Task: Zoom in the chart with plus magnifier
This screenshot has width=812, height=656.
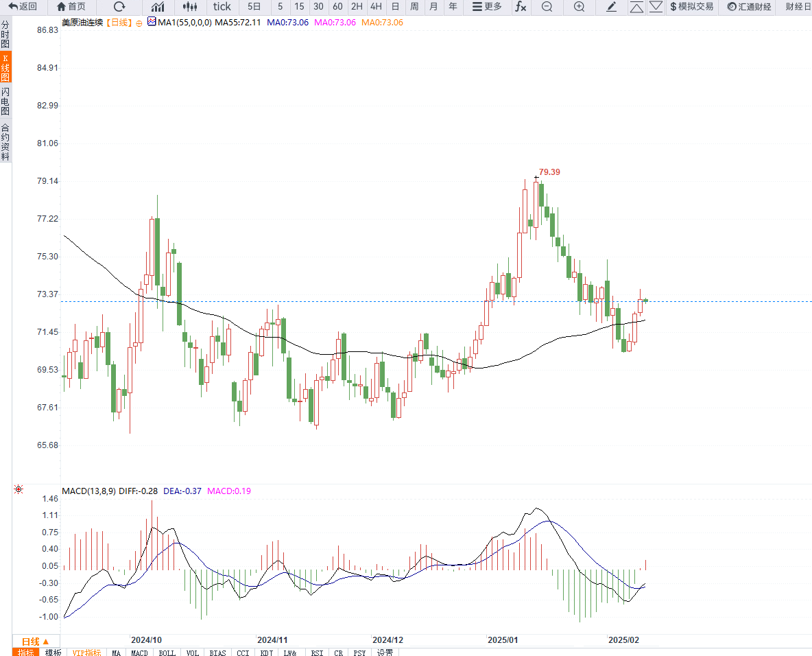Action: [579, 7]
